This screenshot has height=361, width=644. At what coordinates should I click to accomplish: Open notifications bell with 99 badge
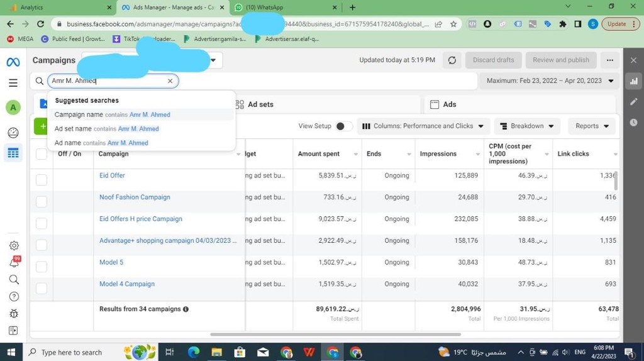(x=14, y=262)
